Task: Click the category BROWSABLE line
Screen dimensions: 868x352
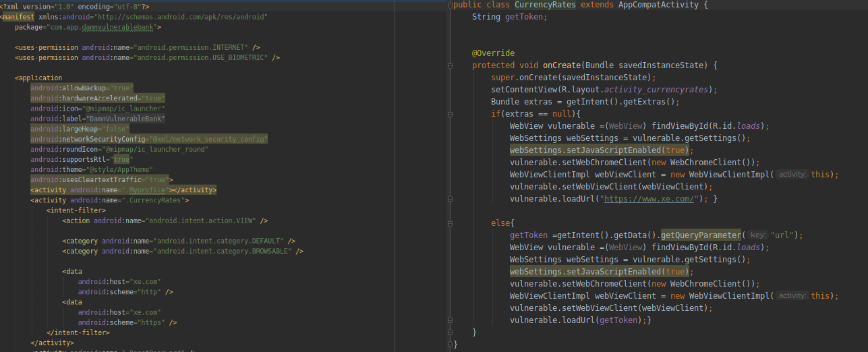Action: click(x=183, y=252)
